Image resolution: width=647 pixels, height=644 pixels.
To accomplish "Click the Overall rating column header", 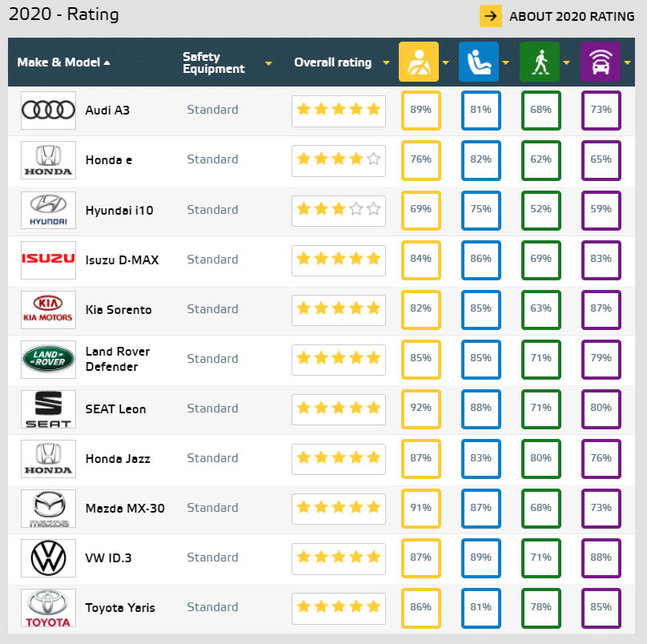I will pos(332,62).
